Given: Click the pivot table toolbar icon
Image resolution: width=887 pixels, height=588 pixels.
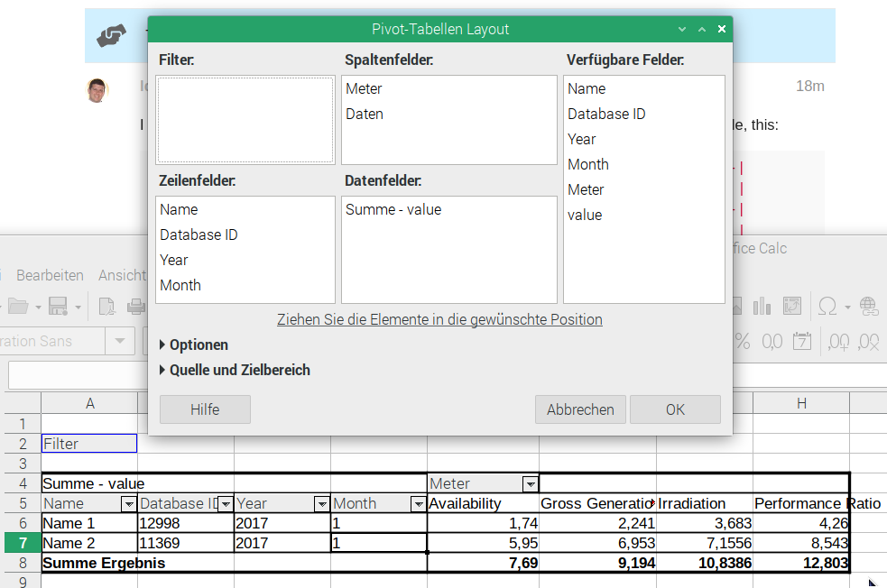Looking at the screenshot, I should [x=792, y=307].
